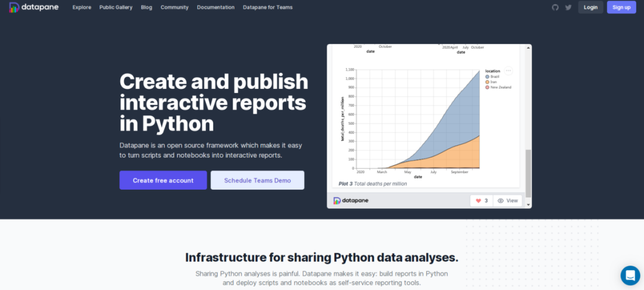
Task: Open Datapane for Teams page
Action: [x=268, y=7]
